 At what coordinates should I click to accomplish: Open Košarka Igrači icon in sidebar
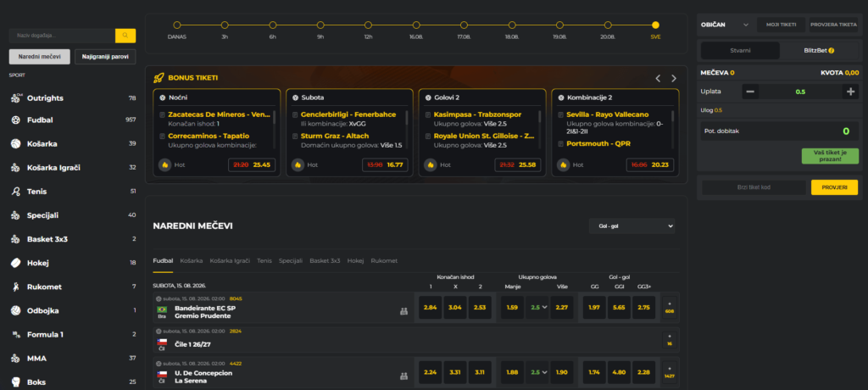tap(16, 167)
